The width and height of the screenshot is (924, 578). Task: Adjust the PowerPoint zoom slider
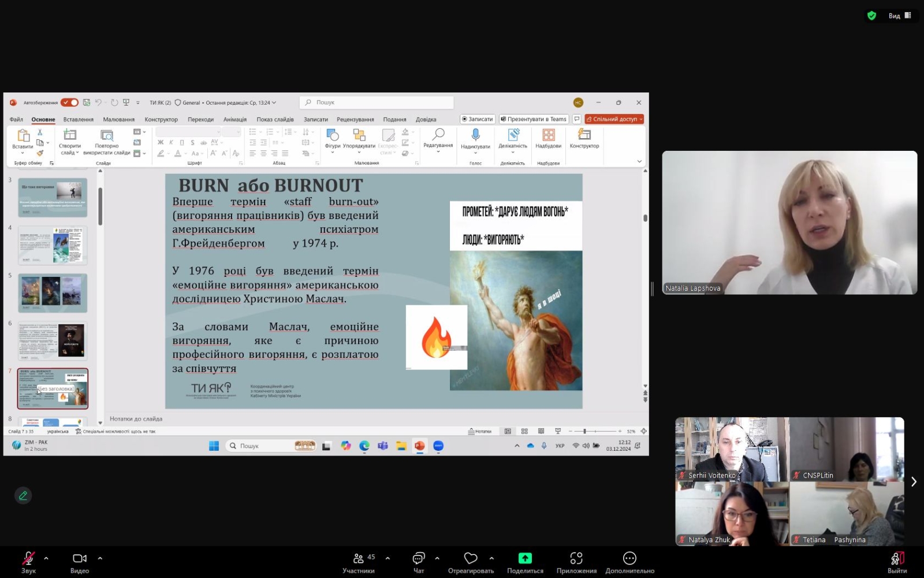[x=585, y=431]
